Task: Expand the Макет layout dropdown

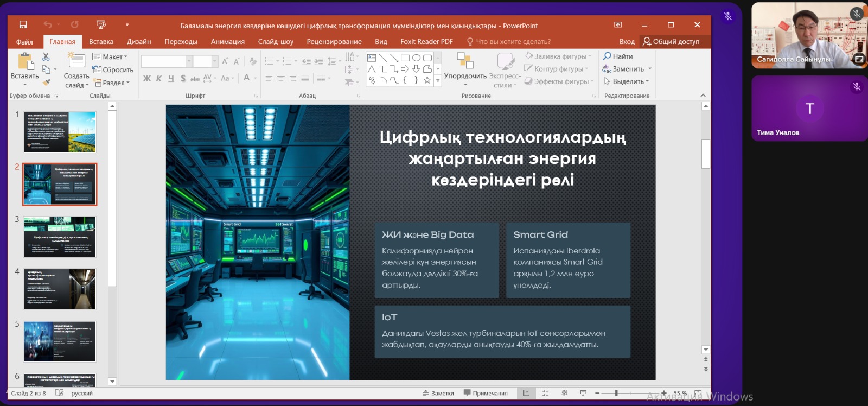Action: tap(110, 56)
